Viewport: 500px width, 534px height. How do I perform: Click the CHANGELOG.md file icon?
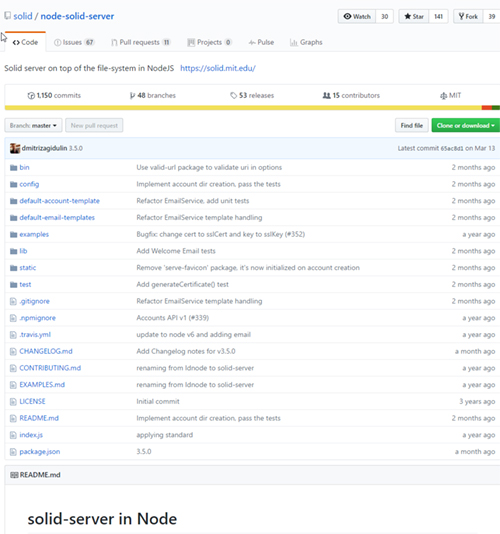[x=13, y=351]
